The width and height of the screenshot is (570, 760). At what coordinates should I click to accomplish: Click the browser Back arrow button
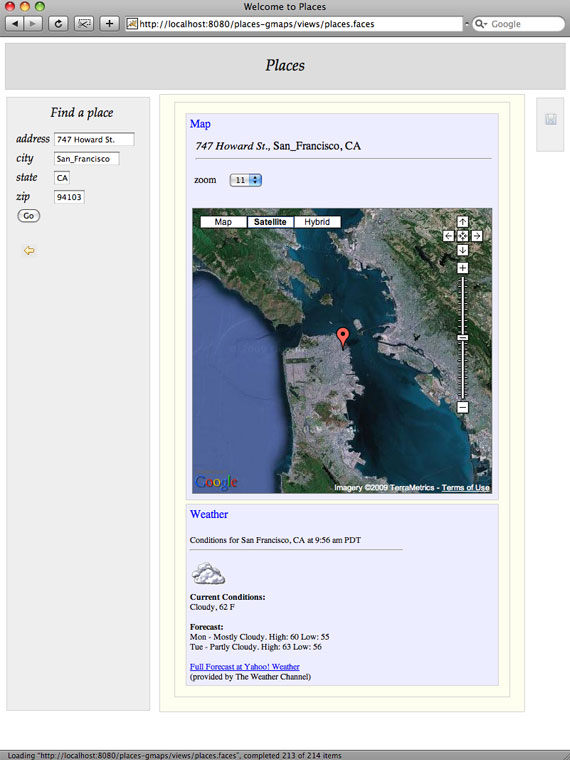pos(15,24)
